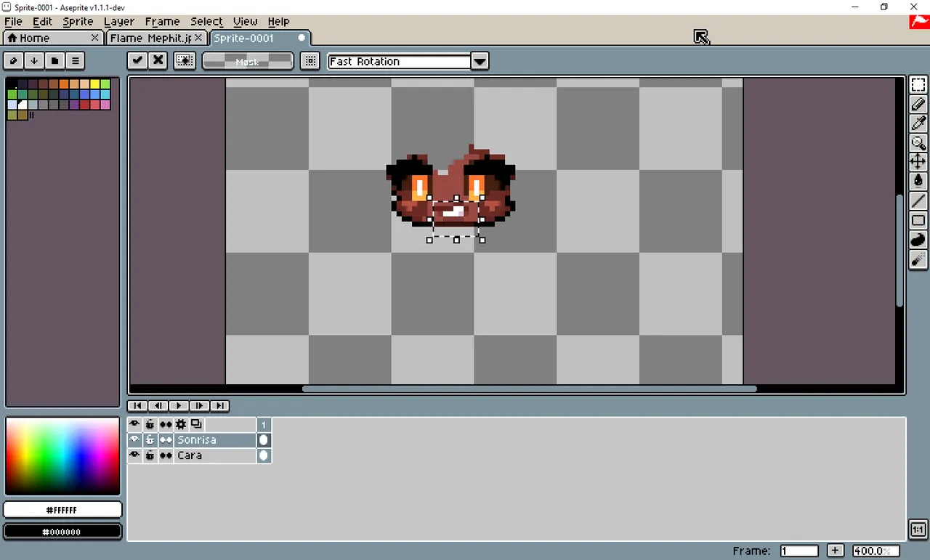930x560 pixels.
Task: Select the Cara layer name
Action: [215, 455]
